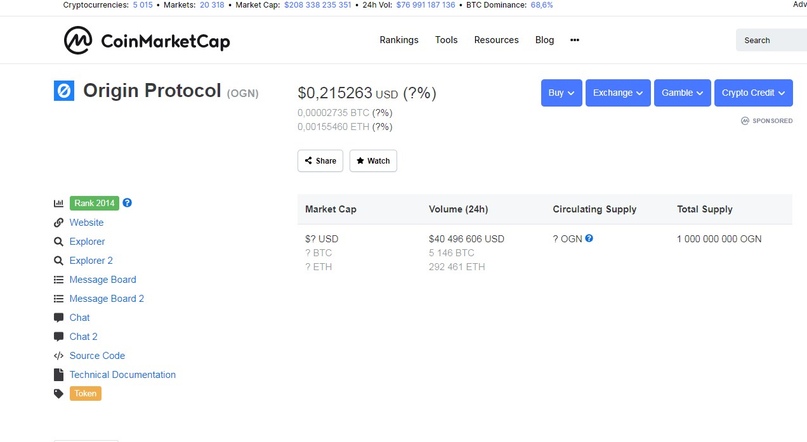This screenshot has height=442, width=807.
Task: Open the Buy dropdown
Action: tap(562, 93)
